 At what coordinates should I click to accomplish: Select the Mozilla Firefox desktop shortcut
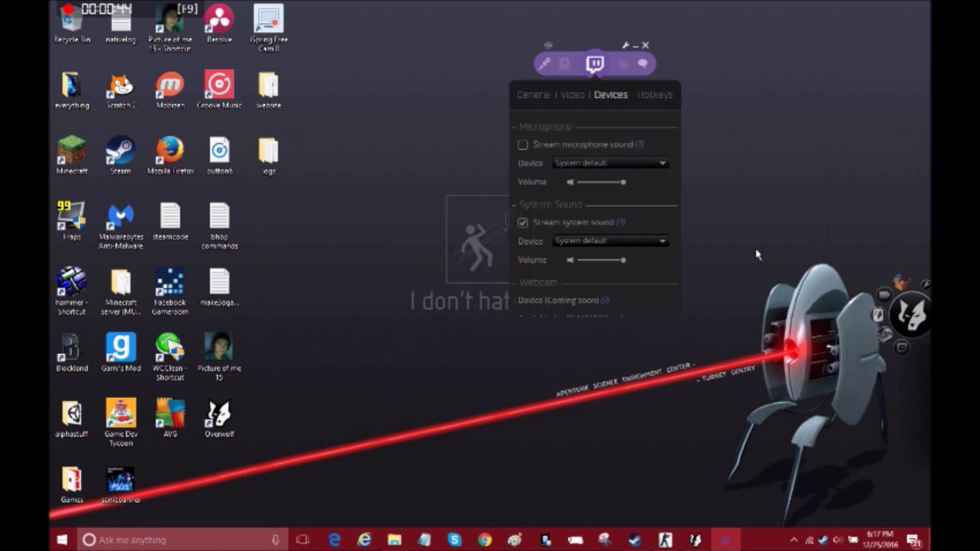tap(170, 155)
